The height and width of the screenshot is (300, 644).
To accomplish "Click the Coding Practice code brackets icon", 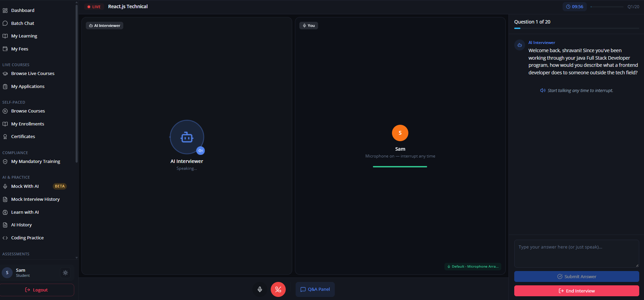I will click(5, 238).
